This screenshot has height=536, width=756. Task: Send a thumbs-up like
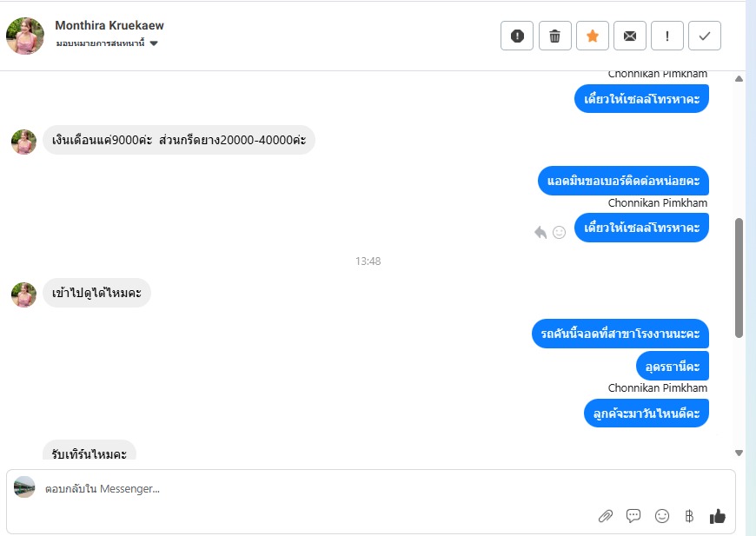(x=717, y=516)
